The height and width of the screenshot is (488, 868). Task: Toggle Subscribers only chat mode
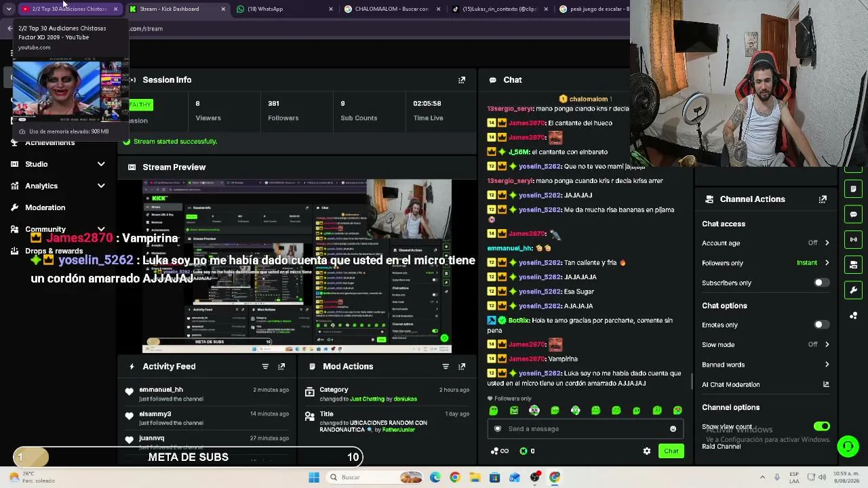coord(821,283)
